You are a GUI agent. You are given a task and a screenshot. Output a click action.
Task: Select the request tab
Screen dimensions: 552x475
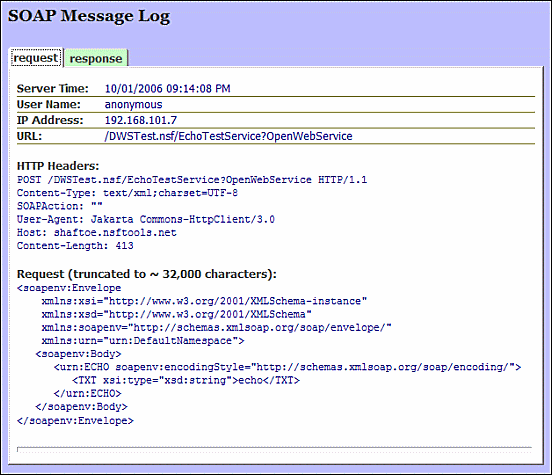tap(36, 58)
